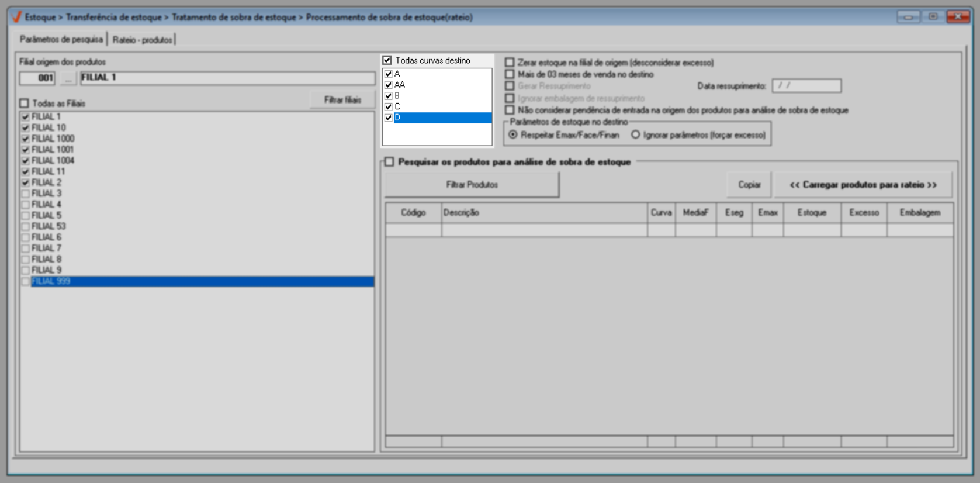This screenshot has height=483, width=980.
Task: Click the FILIAL 1 origin name field
Action: click(227, 78)
